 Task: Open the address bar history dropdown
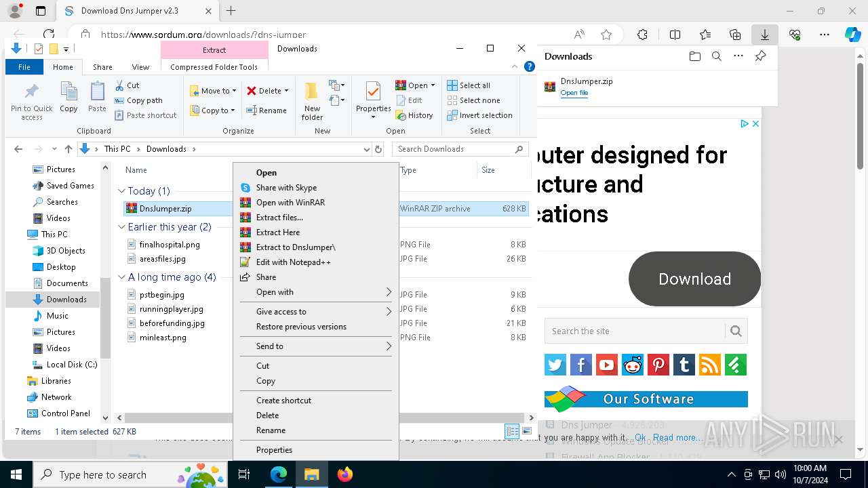point(367,149)
